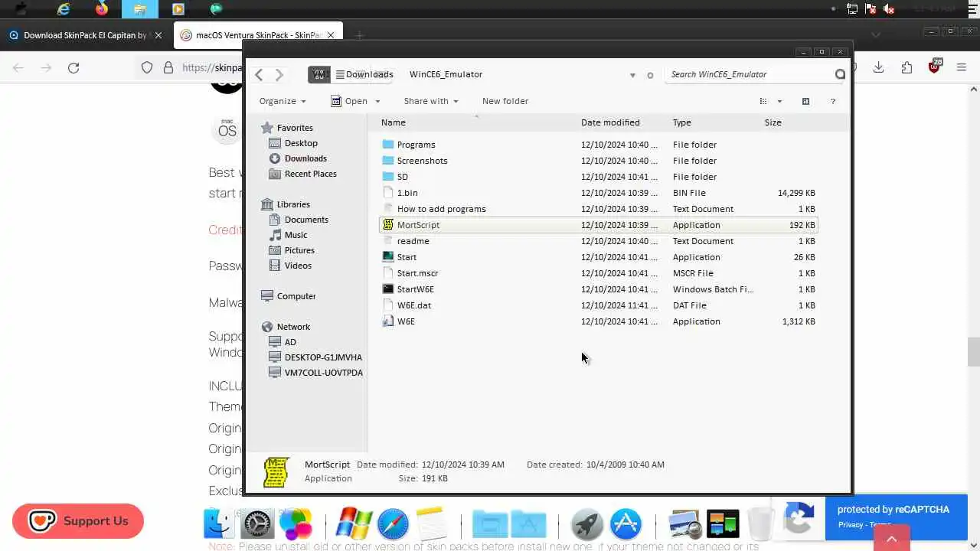Image resolution: width=980 pixels, height=551 pixels.
Task: Open System Preferences gear in dock
Action: pos(257,524)
